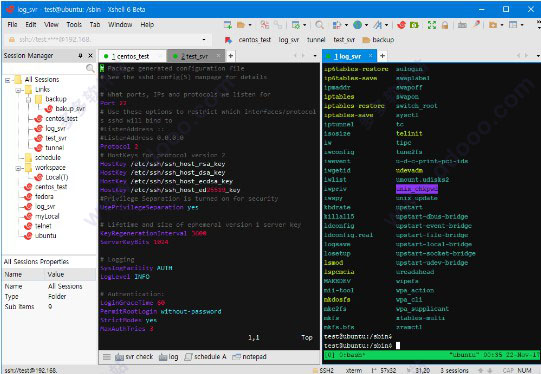Click the test_svr link in links bar
Screen dimensions: 541x374
(344, 40)
